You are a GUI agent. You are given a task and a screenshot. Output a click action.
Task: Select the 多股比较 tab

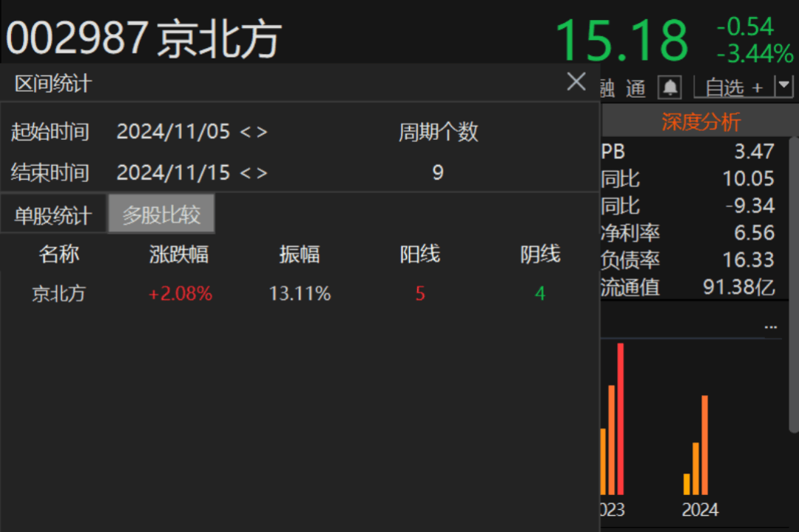pos(161,215)
